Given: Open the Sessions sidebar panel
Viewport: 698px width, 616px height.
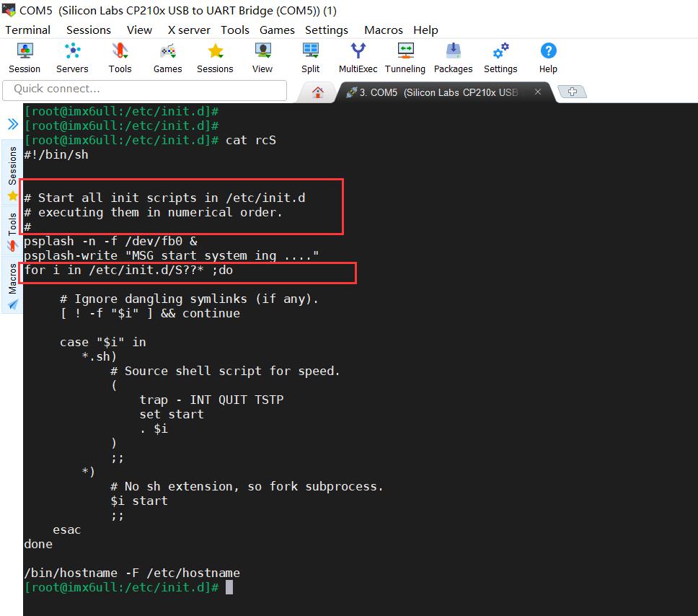Looking at the screenshot, I should click(x=12, y=172).
